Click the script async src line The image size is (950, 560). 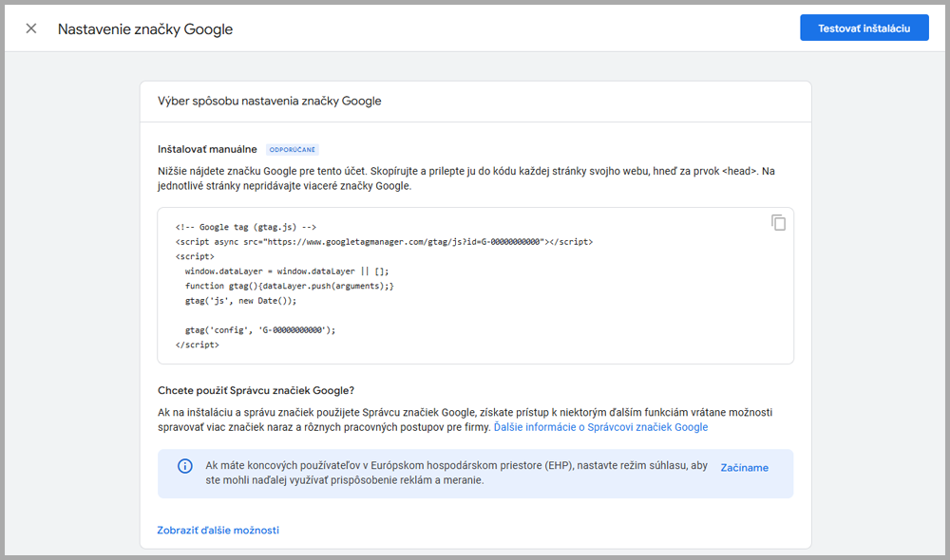384,242
